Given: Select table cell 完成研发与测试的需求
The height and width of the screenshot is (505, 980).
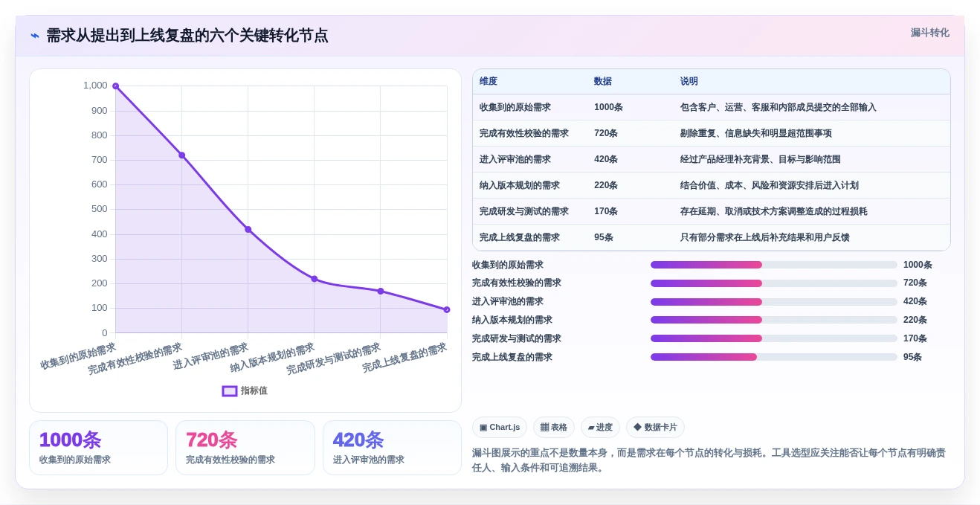Looking at the screenshot, I should pyautogui.click(x=524, y=211).
